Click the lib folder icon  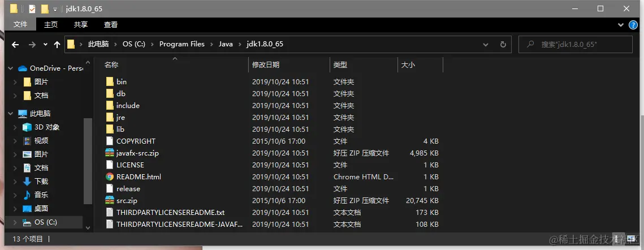[110, 129]
